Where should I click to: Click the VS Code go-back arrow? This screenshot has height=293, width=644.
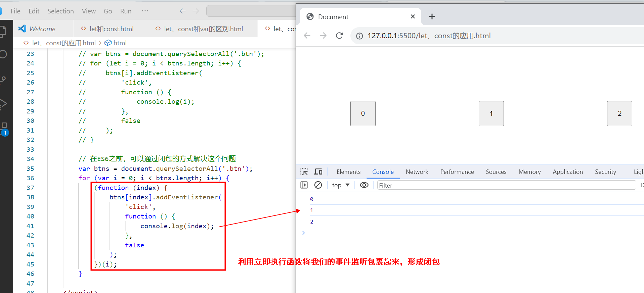pos(182,11)
